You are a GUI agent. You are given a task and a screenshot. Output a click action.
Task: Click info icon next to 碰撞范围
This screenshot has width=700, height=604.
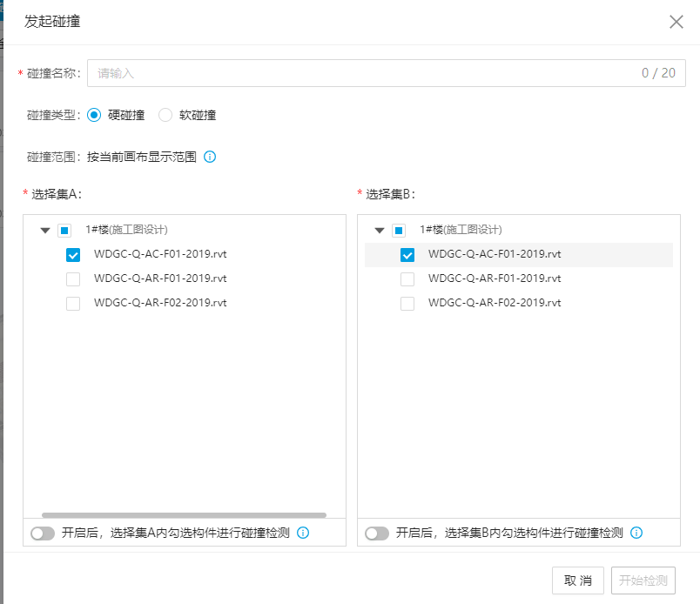210,158
